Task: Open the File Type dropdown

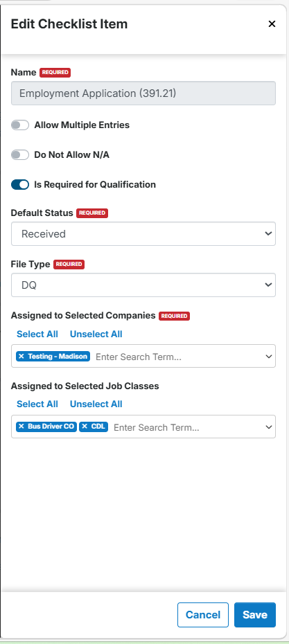Action: click(x=143, y=285)
